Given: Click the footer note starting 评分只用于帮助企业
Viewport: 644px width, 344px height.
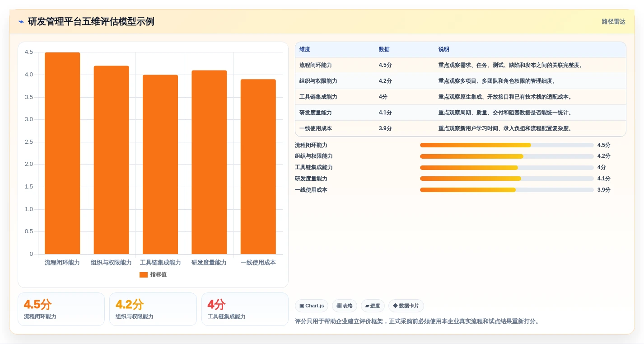Looking at the screenshot, I should click(x=417, y=322).
